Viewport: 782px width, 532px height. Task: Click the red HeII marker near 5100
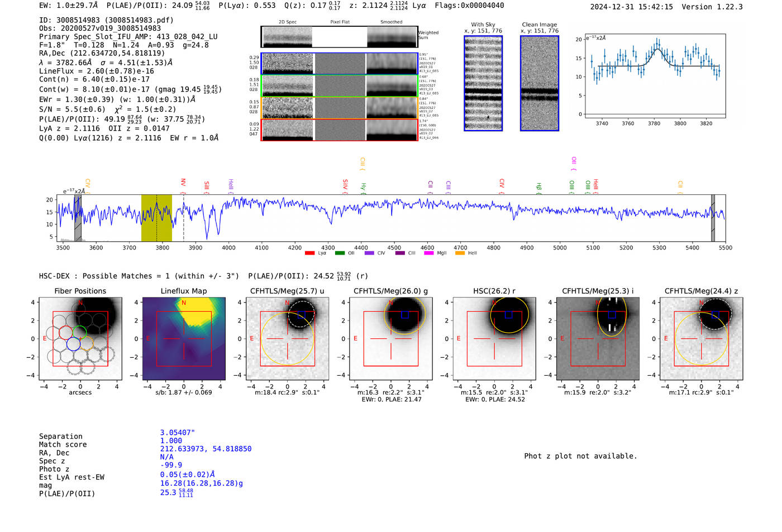point(595,185)
